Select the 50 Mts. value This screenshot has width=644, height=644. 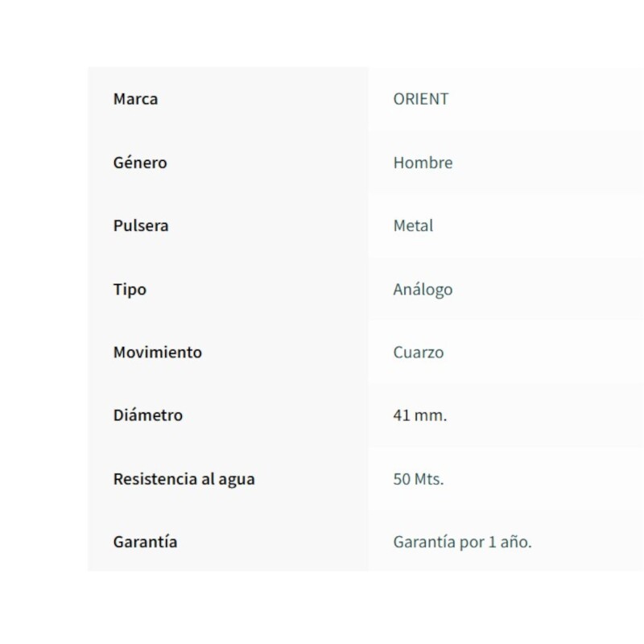(x=419, y=479)
